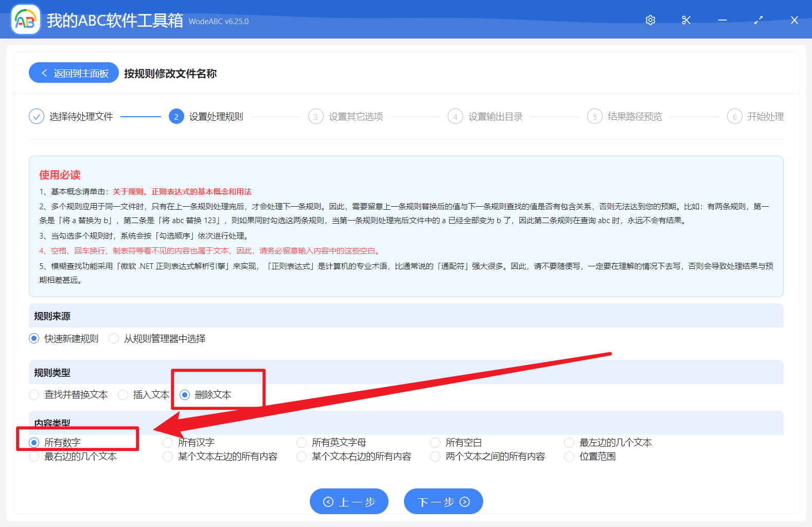Open link 关于规则、正则表达式的基本概念和用法
Screen dimensions: 812x527
(182, 192)
